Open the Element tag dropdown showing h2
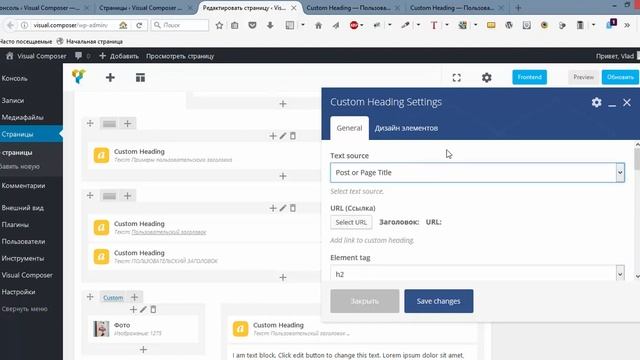Image resolution: width=640 pixels, height=360 pixels. 478,273
